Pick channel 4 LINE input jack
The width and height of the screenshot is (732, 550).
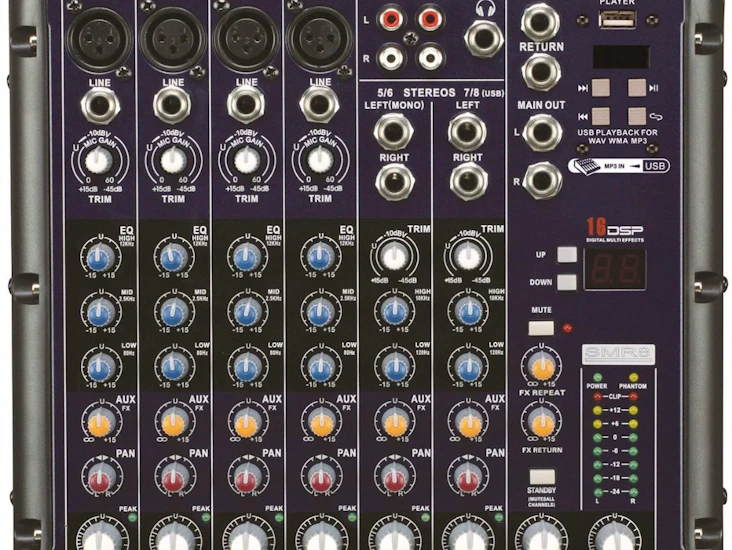(319, 104)
